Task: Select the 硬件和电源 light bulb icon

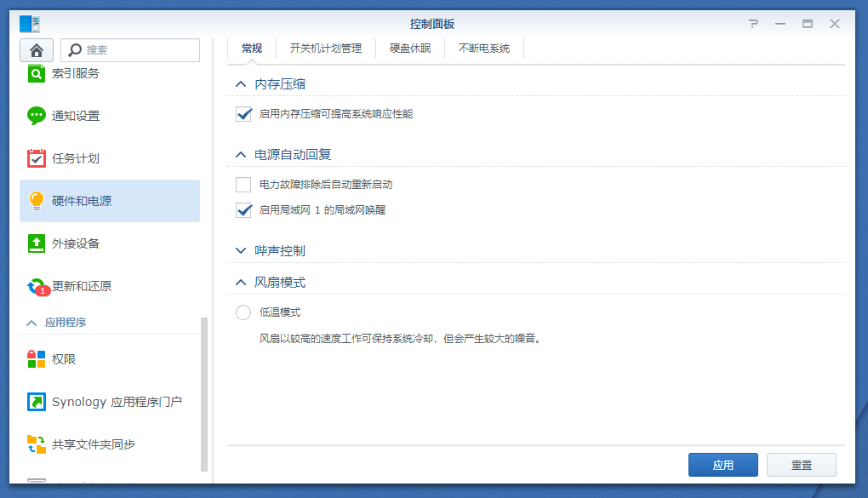Action: 37,201
